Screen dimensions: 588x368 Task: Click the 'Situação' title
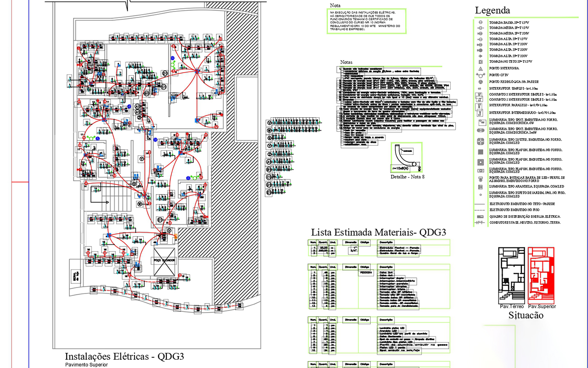(526, 316)
